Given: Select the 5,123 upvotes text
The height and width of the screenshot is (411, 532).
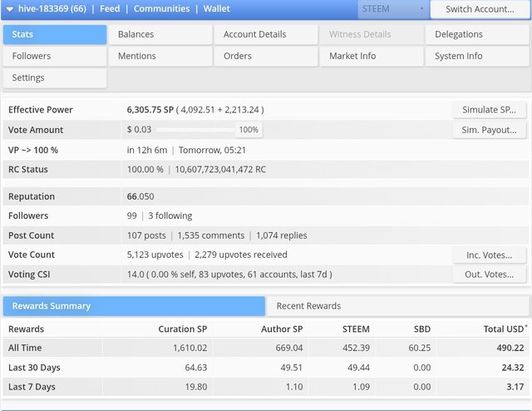Looking at the screenshot, I should point(155,255).
